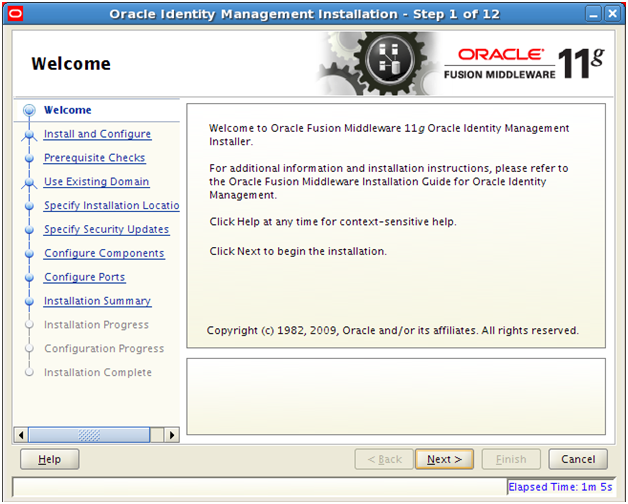
Task: Click the Prerequisite Checks step bullet
Action: (29, 158)
